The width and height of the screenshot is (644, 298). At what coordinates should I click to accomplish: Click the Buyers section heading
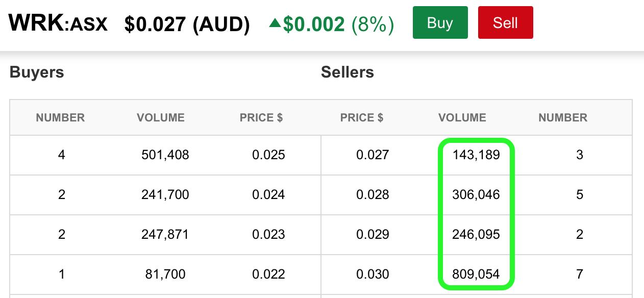pyautogui.click(x=37, y=72)
